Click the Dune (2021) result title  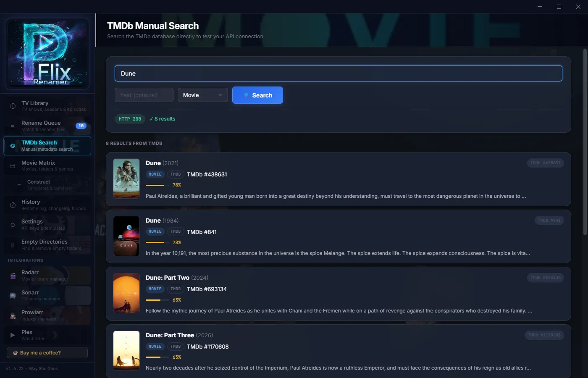(162, 163)
